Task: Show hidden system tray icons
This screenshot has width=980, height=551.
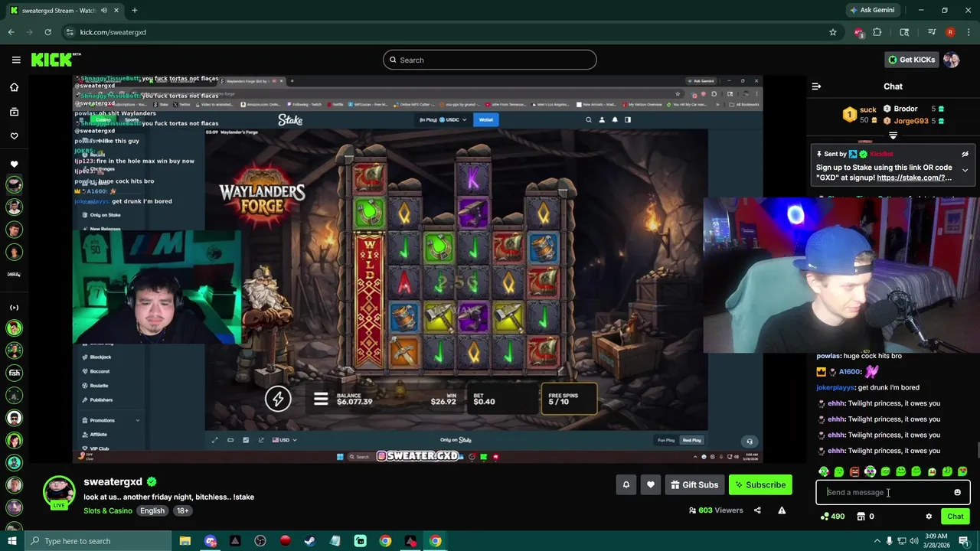Action: click(x=877, y=541)
